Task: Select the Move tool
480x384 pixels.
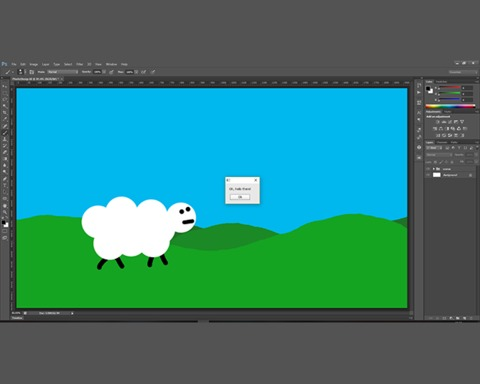Action: tap(5, 86)
